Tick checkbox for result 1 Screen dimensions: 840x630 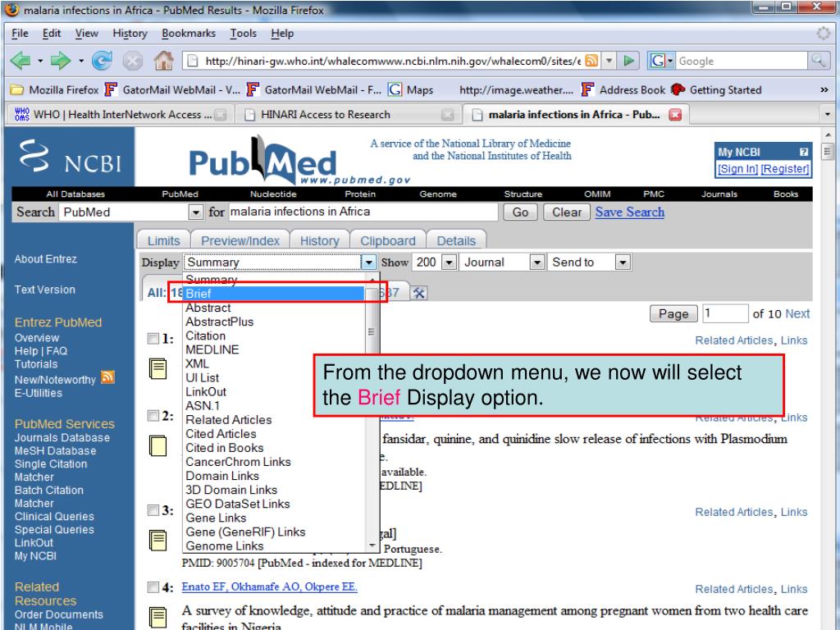click(153, 339)
